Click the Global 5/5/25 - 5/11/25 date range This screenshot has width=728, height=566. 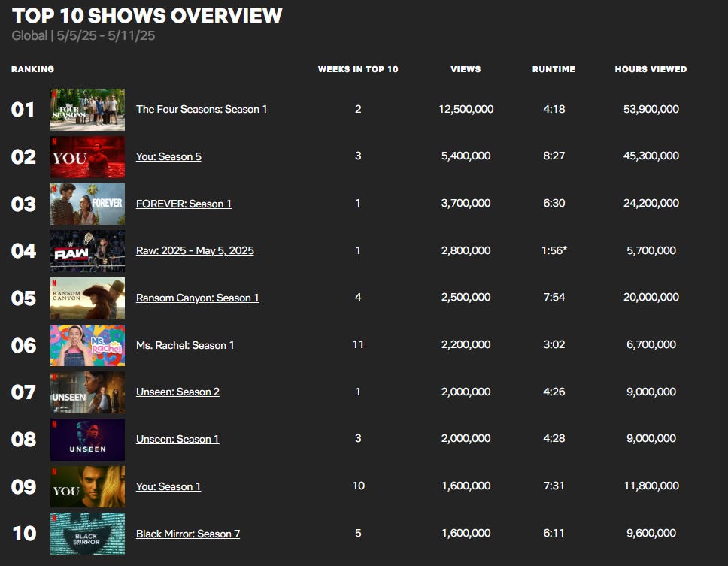point(83,36)
